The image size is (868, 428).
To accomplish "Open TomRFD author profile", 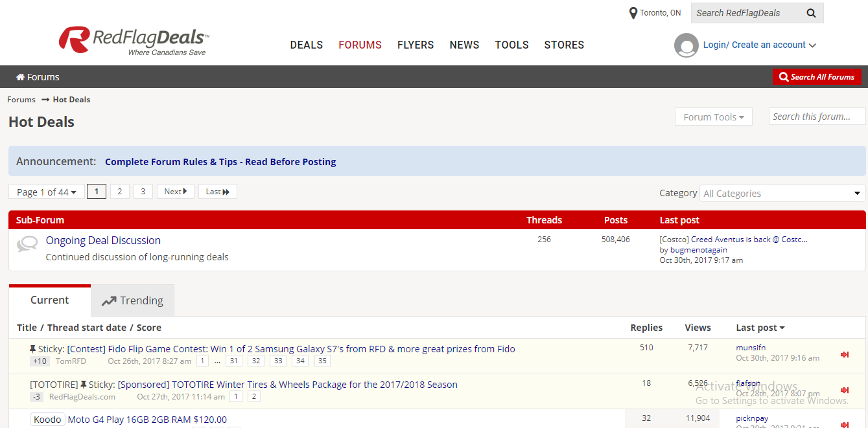I will [71, 361].
